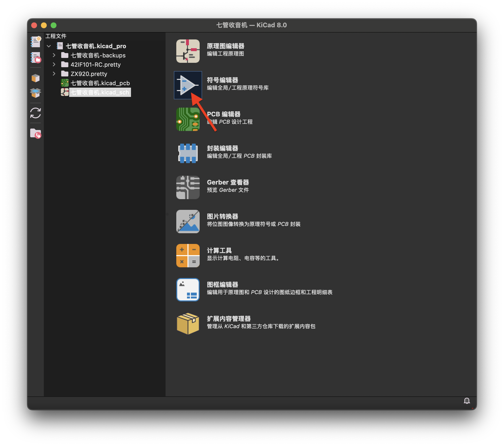Refresh the project tree with the sync icon
The width and height of the screenshot is (504, 446).
(x=36, y=113)
